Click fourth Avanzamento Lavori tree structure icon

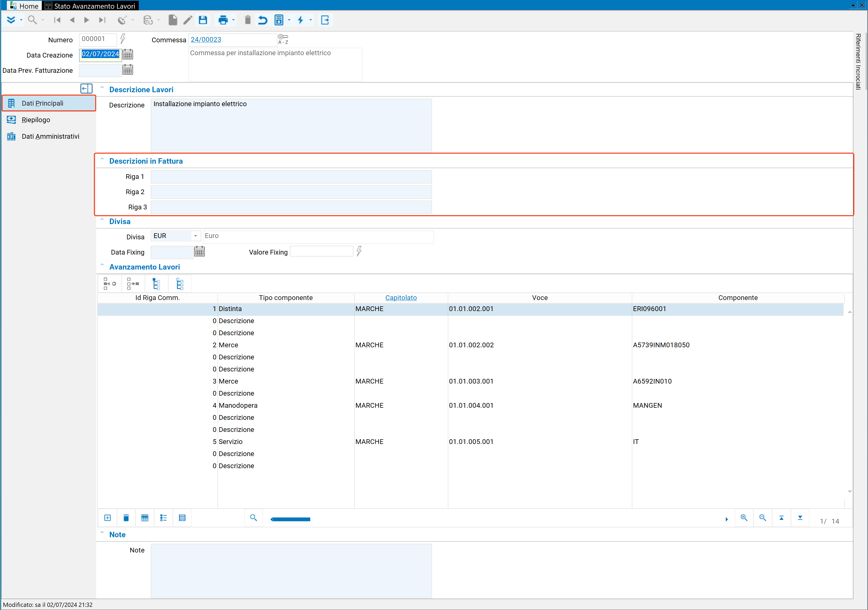tap(180, 284)
